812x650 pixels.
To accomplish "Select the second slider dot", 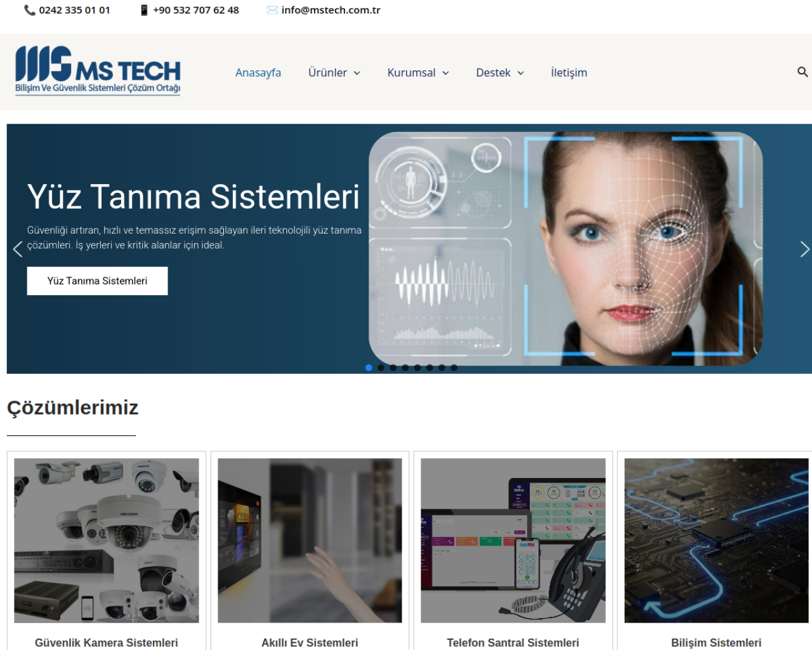I will click(x=381, y=368).
